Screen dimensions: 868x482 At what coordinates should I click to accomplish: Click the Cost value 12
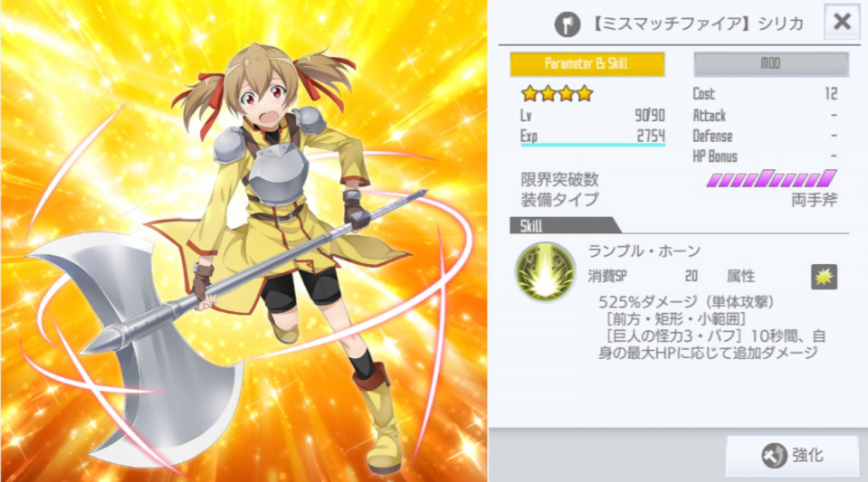point(831,93)
